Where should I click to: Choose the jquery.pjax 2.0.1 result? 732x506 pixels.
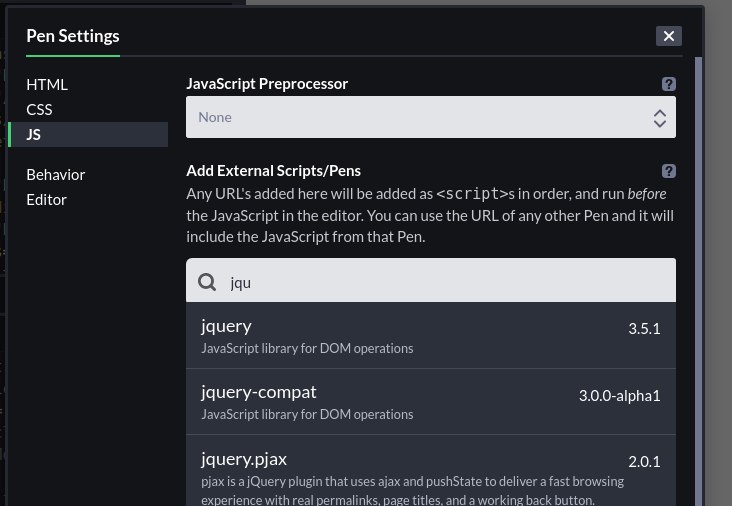tap(430, 471)
